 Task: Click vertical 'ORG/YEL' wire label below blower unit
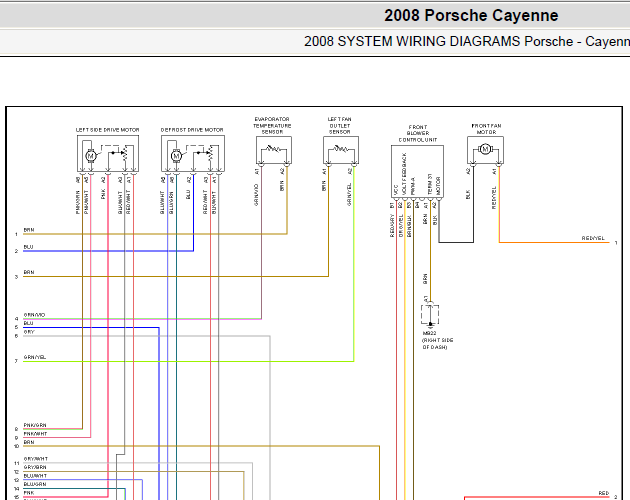pyautogui.click(x=401, y=225)
